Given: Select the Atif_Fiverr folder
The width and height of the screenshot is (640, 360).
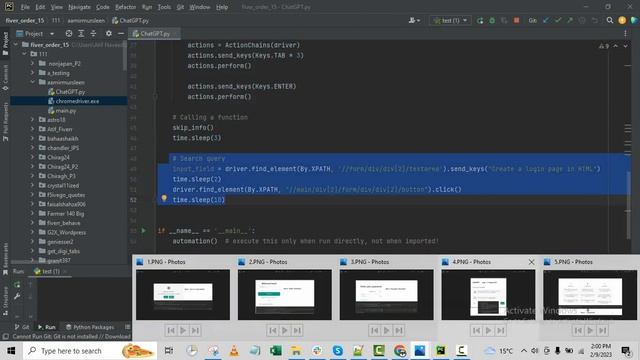Looking at the screenshot, I should (x=56, y=129).
